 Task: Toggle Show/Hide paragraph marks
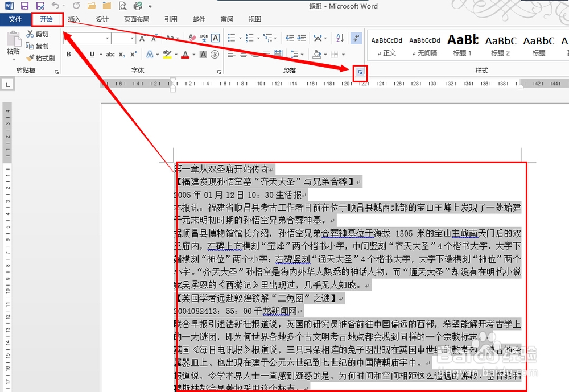[x=355, y=38]
